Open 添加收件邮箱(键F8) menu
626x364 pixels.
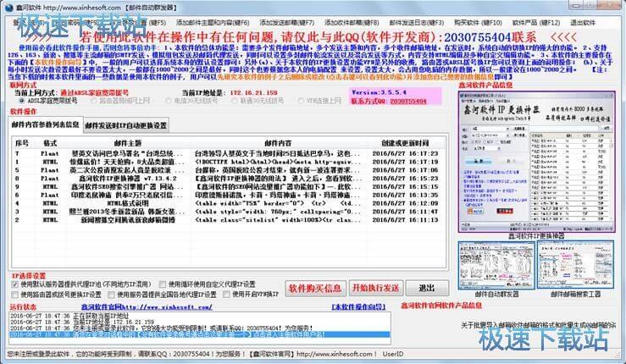(352, 23)
